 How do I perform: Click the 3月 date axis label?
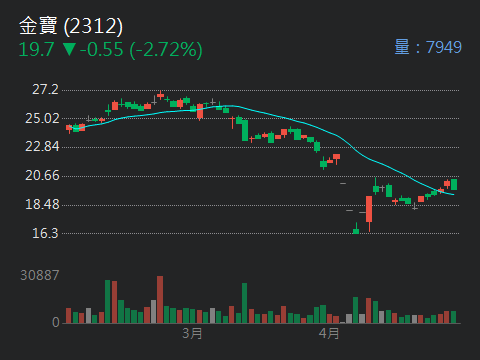pyautogui.click(x=192, y=333)
